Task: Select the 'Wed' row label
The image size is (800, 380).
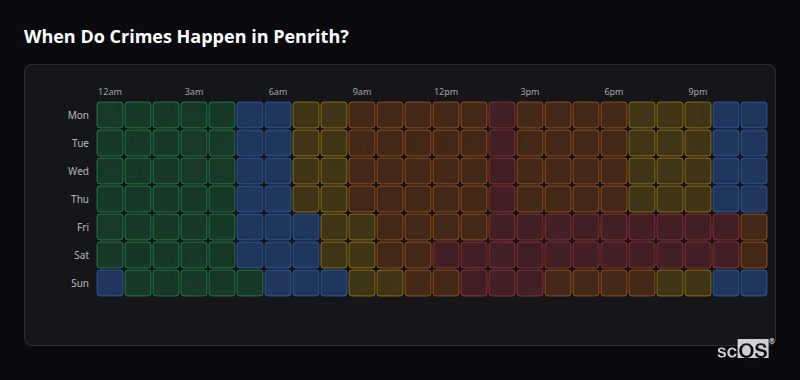Action: coord(78,171)
